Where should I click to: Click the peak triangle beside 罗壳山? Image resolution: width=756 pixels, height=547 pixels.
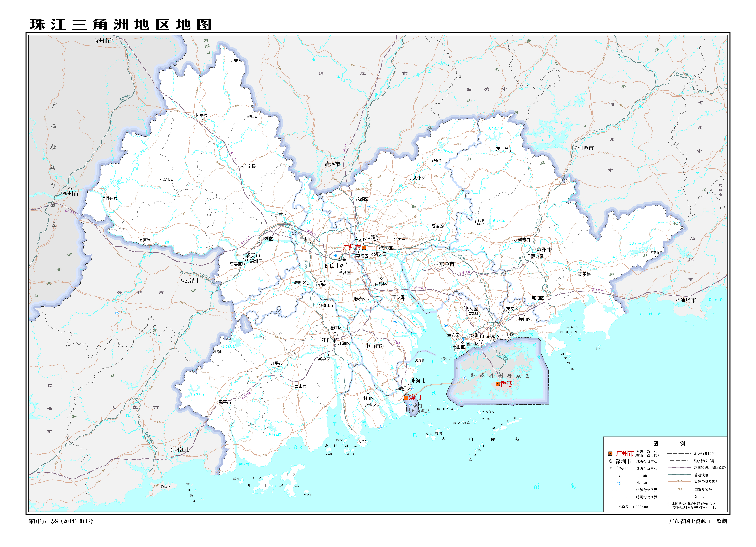pyautogui.click(x=256, y=117)
